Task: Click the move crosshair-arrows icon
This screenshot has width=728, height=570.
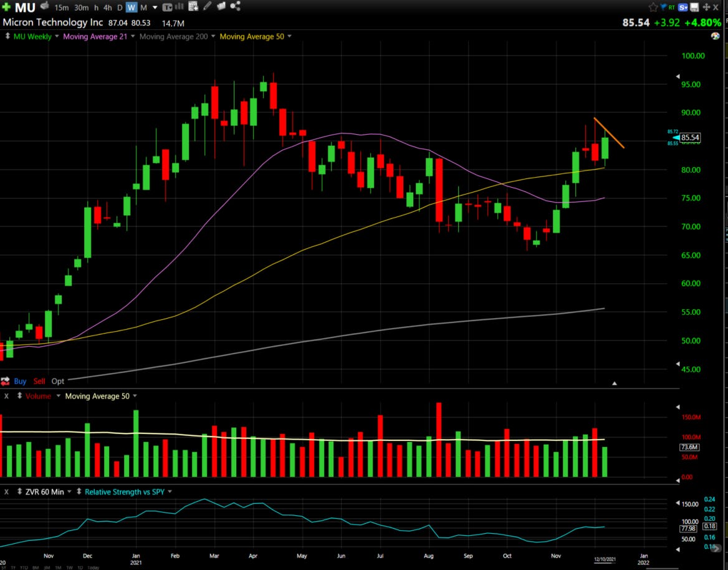Action: 706,7
